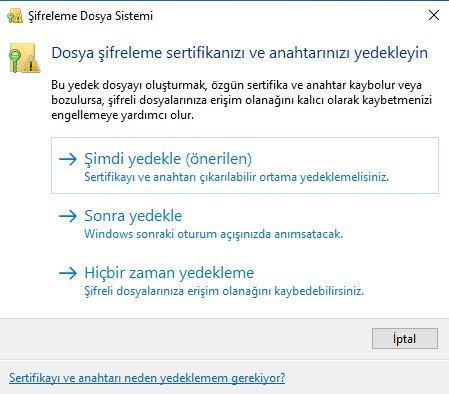Open Sertifikayı ve anahtarı neden yedeklemem gerekiyor link
The image size is (449, 394).
point(147,378)
